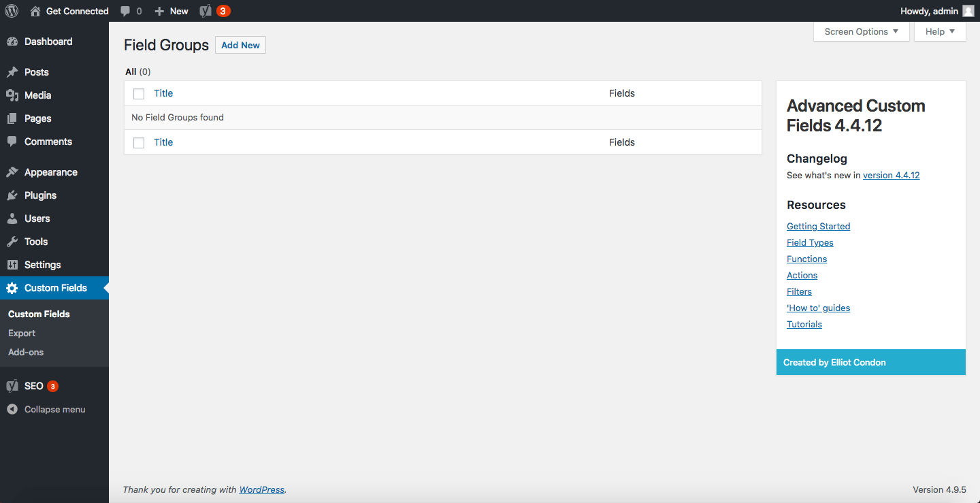Open the Settings menu text
This screenshot has width=980, height=503.
[x=43, y=265]
